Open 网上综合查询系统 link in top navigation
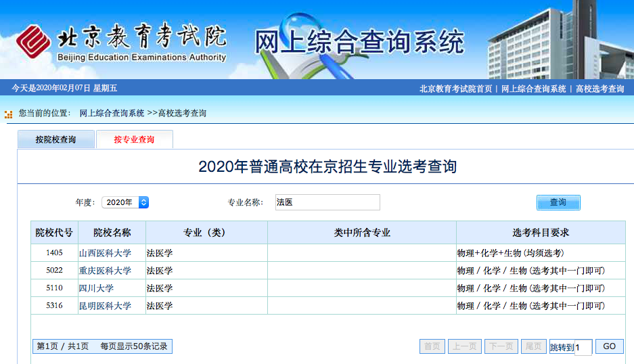This screenshot has width=634, height=364. point(533,89)
